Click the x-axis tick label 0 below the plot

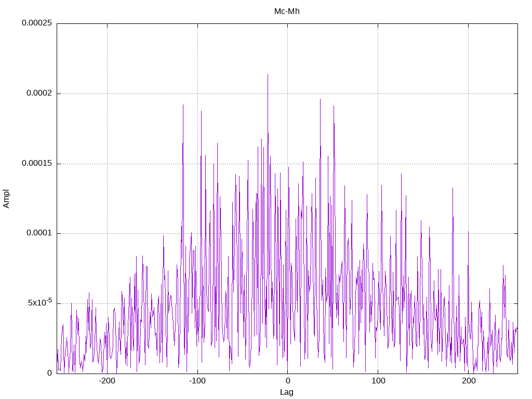(288, 381)
